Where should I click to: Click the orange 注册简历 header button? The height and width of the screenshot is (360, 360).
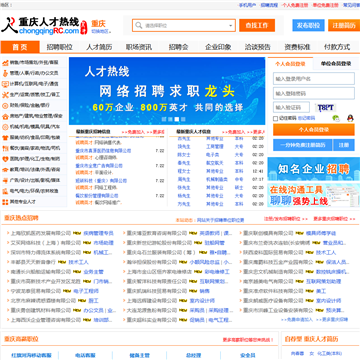point(344,25)
